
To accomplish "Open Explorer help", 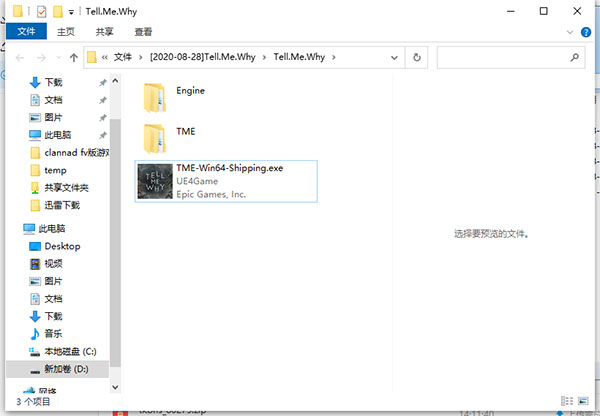I will tap(586, 32).
